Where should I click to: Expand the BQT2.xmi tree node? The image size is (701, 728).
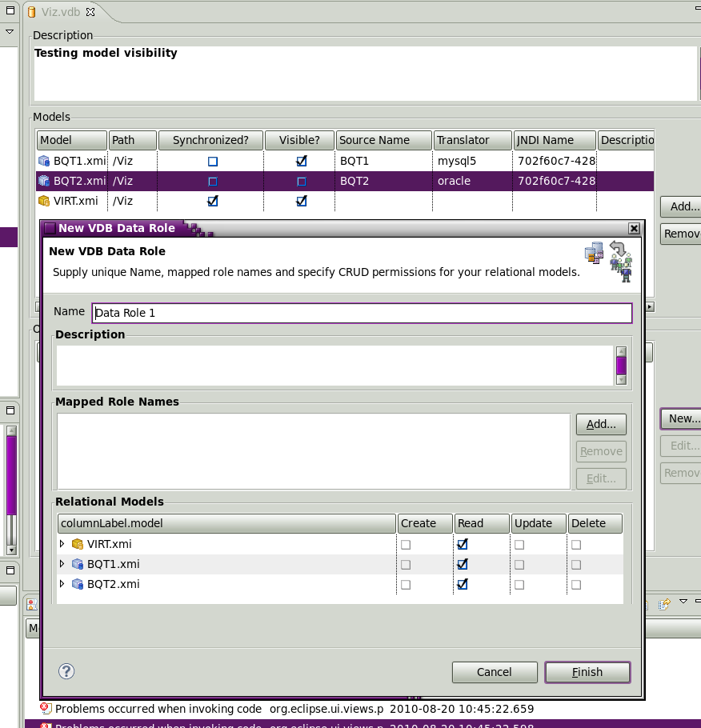point(62,584)
